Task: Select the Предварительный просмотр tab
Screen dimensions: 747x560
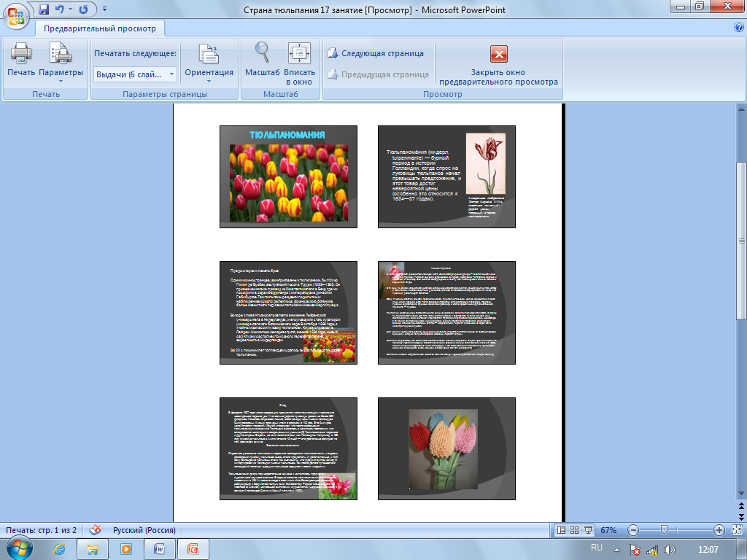Action: pos(100,28)
